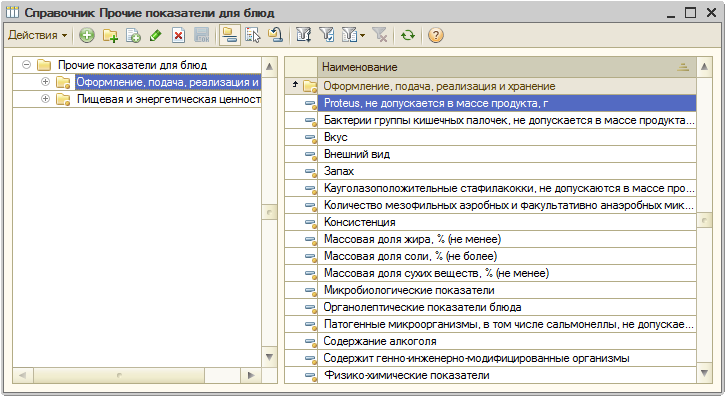Click the green Add new item icon
The image size is (725, 396).
click(x=86, y=35)
